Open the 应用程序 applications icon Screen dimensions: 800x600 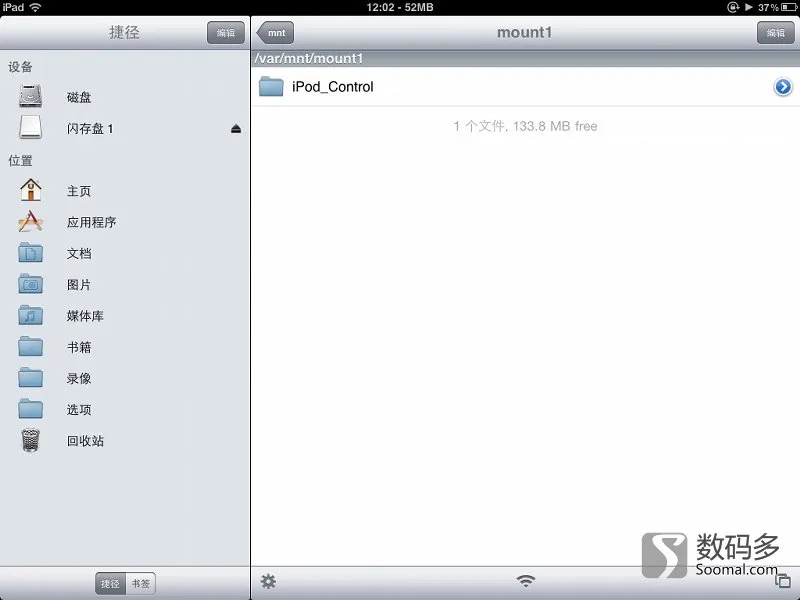[31, 221]
